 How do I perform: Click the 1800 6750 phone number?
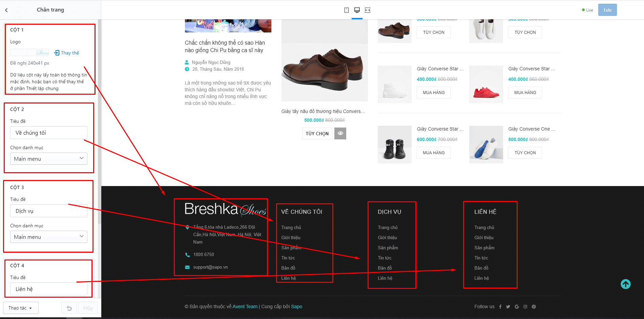click(x=204, y=255)
